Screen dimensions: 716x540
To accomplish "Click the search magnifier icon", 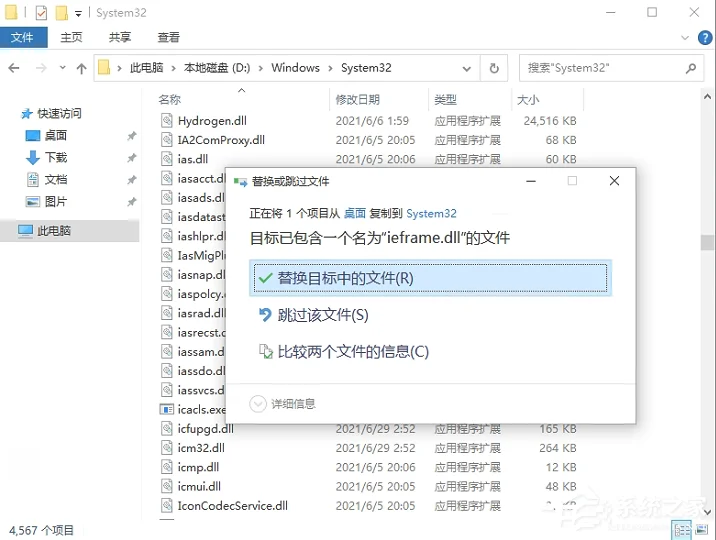I will (x=691, y=68).
